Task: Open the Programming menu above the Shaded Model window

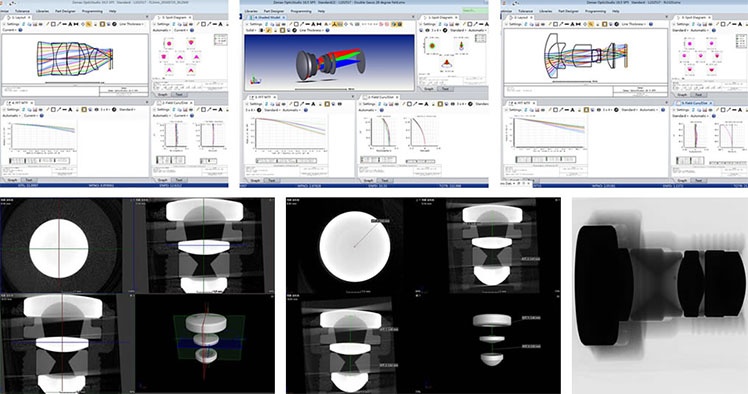Action: click(301, 11)
